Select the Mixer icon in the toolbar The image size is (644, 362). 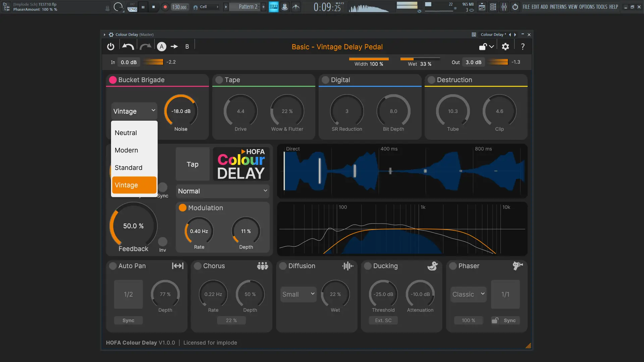coord(504,7)
